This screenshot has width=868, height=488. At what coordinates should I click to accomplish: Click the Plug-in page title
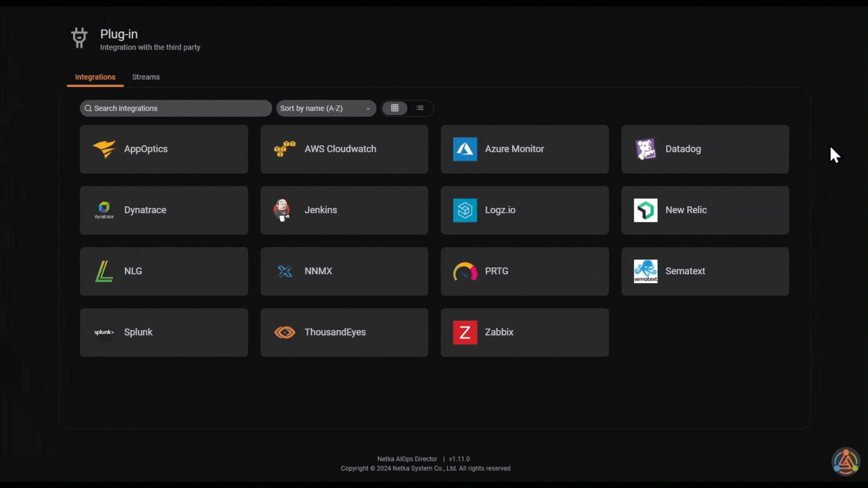[119, 34]
